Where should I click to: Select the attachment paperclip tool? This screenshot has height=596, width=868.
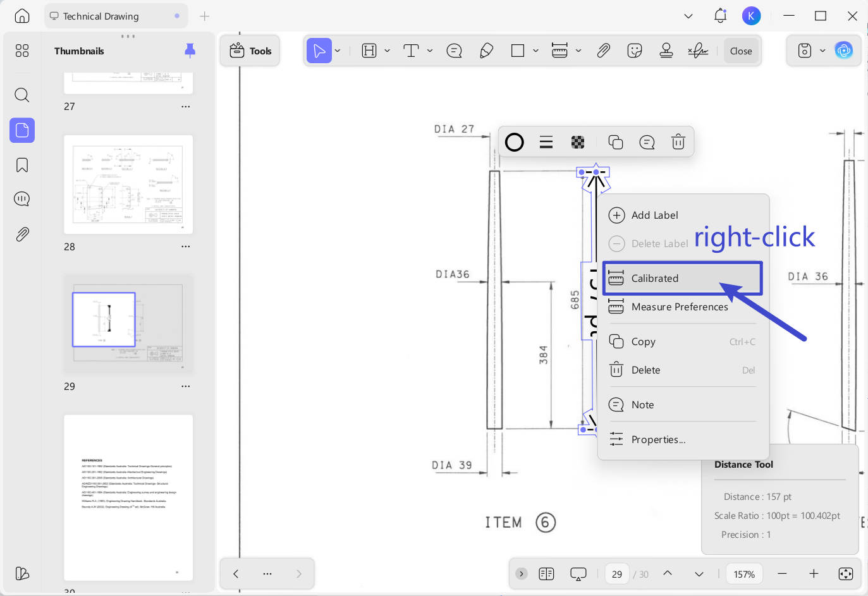point(603,51)
